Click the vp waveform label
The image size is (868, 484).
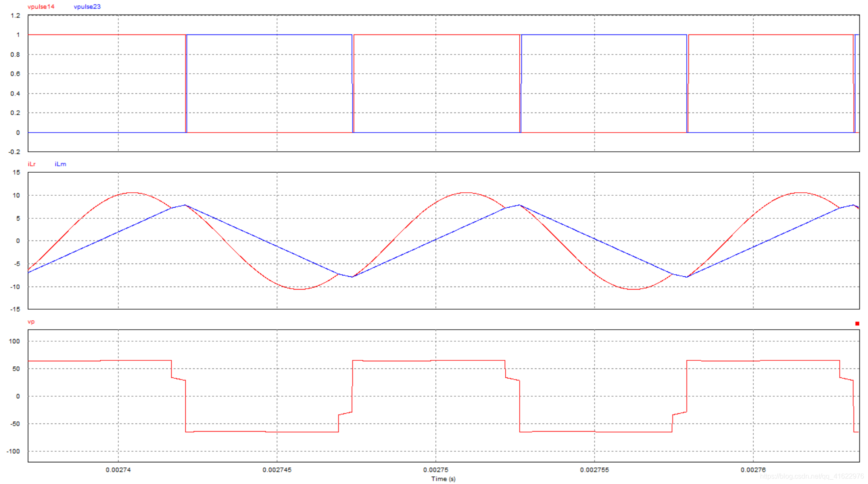(x=31, y=322)
